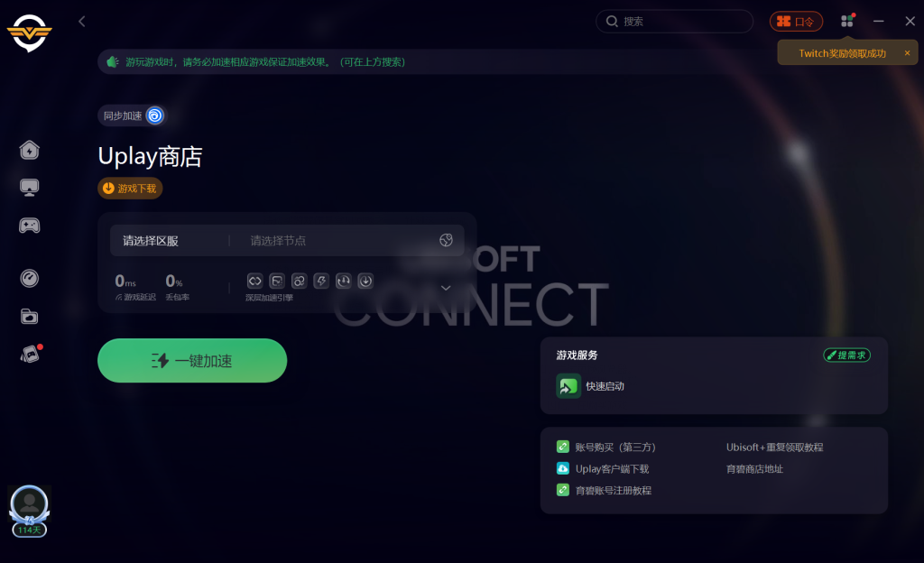924x563 pixels.
Task: Click the 一键加速 one-click accelerate button
Action: coord(192,360)
